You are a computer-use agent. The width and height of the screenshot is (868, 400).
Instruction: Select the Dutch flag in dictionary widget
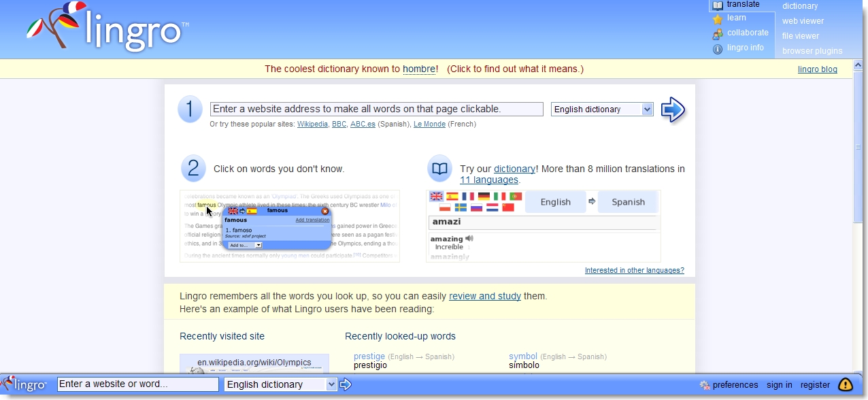[x=493, y=207]
